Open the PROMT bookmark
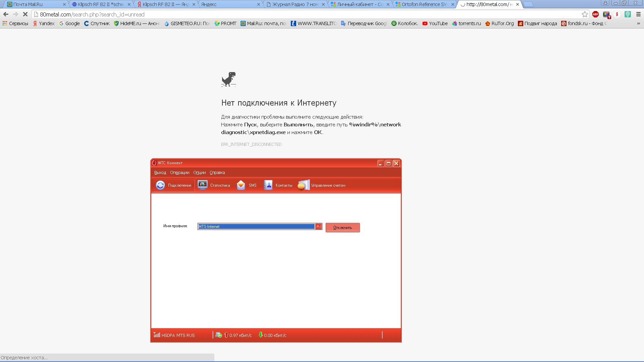The image size is (644, 362). click(225, 23)
